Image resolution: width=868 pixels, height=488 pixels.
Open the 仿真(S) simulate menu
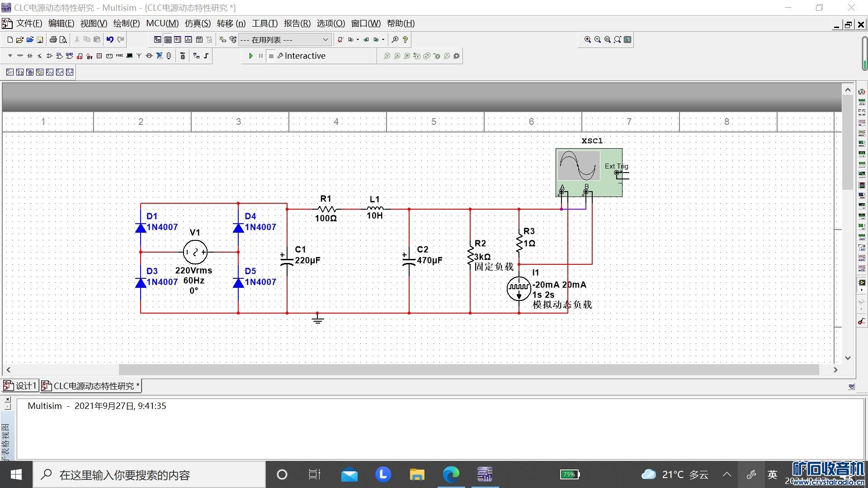click(198, 23)
